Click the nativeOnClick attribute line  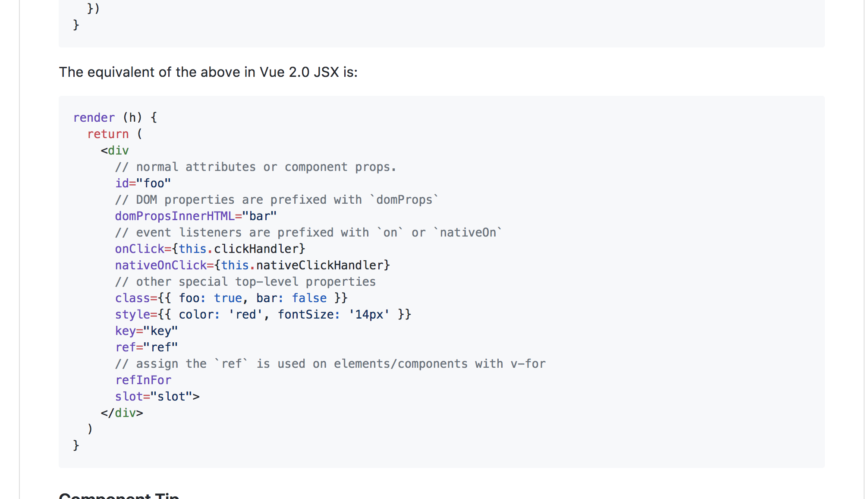click(252, 265)
